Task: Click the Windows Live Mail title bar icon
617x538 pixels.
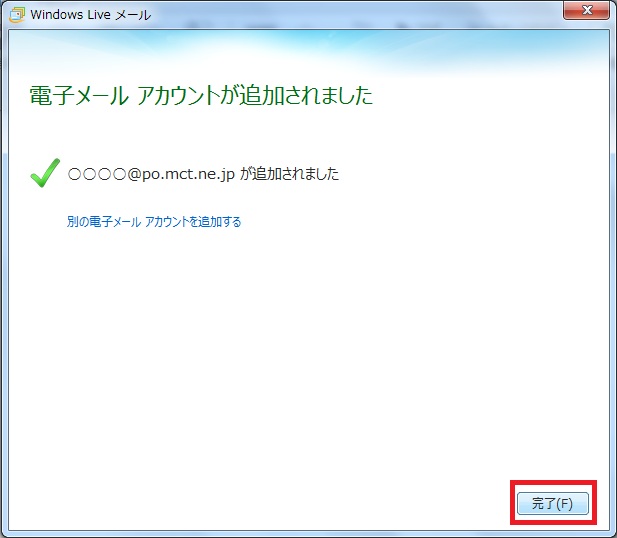Action: click(x=17, y=15)
